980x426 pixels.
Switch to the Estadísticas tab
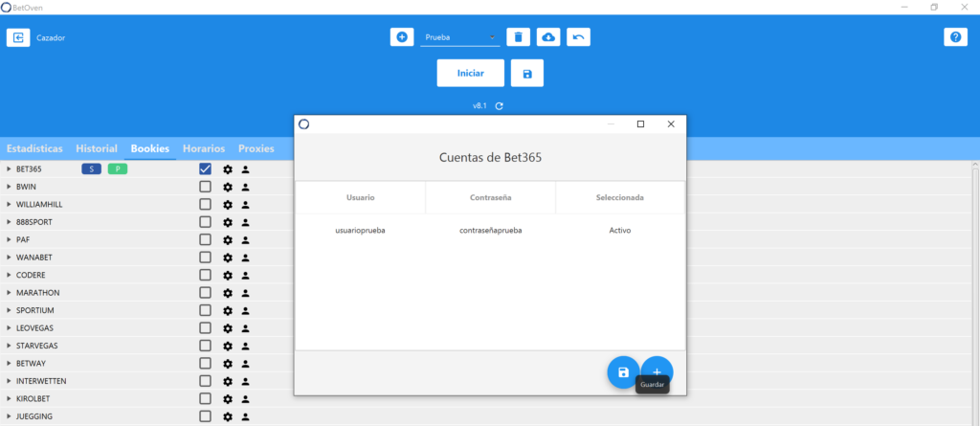[34, 149]
